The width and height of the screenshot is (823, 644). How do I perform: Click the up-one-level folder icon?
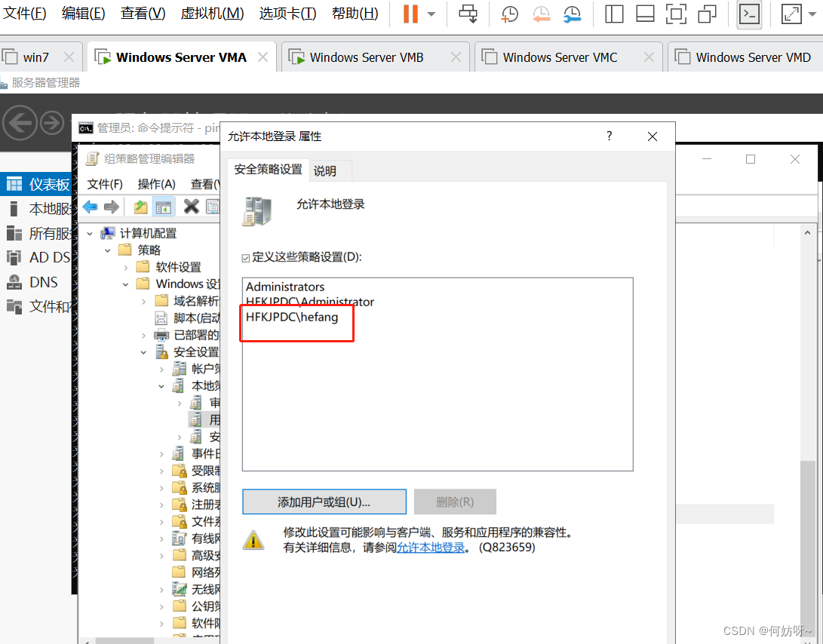tap(140, 207)
